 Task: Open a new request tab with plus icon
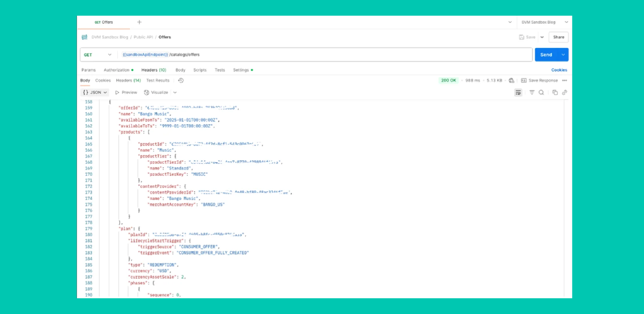(x=139, y=22)
